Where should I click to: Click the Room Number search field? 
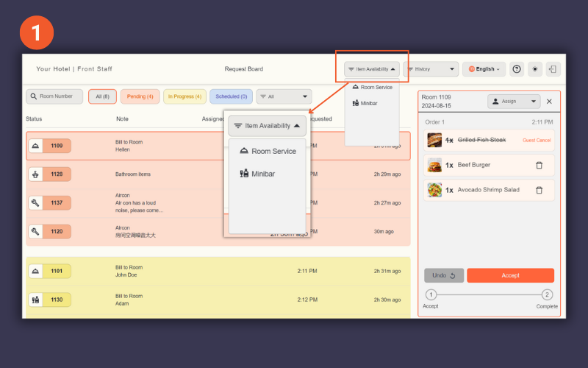(x=55, y=96)
